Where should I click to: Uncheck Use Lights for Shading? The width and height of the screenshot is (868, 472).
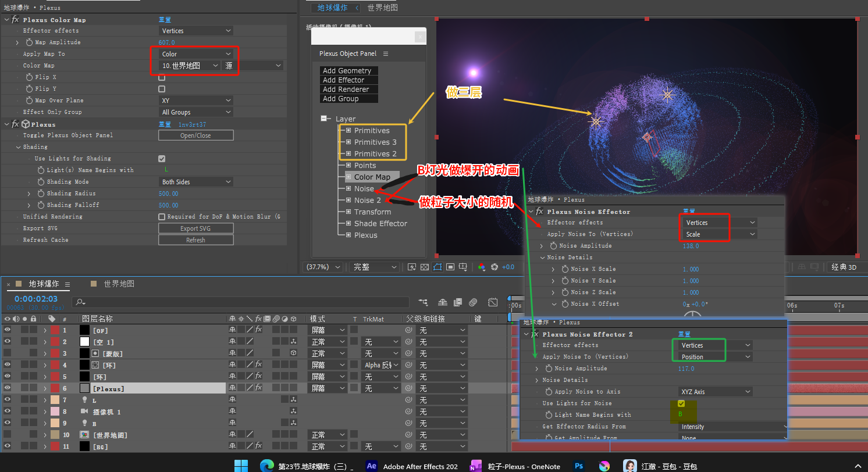point(162,159)
